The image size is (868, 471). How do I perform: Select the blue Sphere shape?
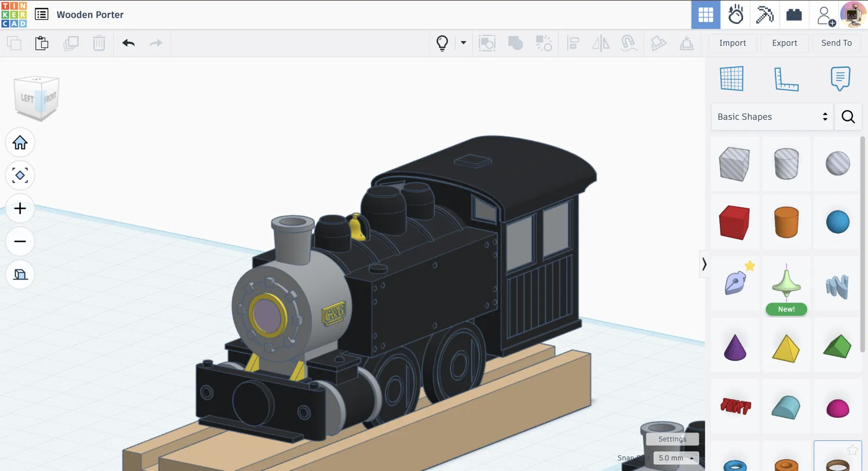838,222
